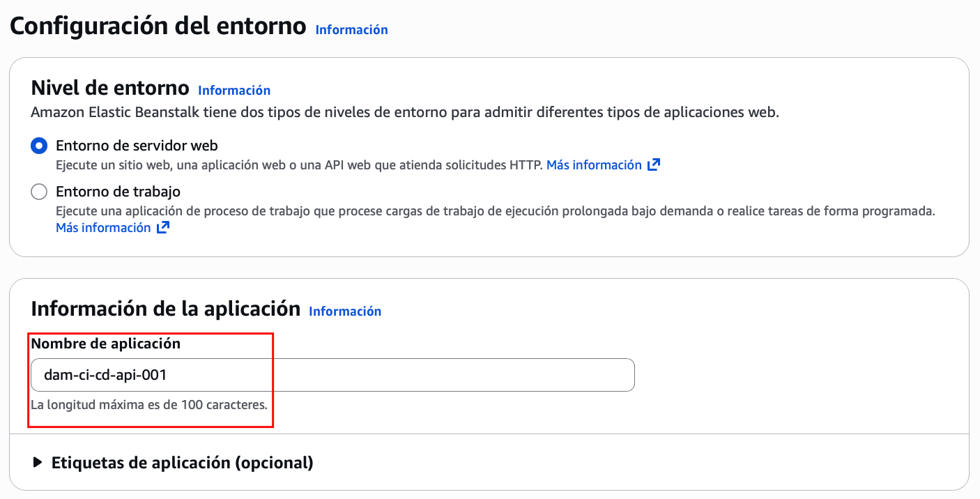Open Información link beside Información de la aplicación
The width and height of the screenshot is (980, 499).
pyautogui.click(x=345, y=312)
